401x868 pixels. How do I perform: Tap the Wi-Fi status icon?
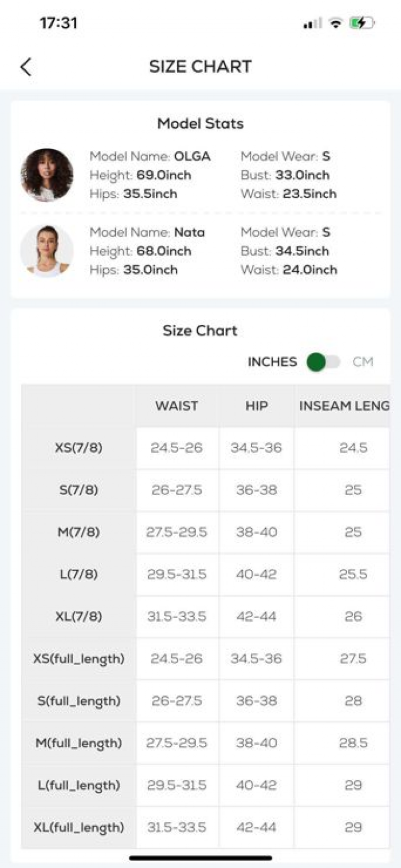tap(336, 23)
